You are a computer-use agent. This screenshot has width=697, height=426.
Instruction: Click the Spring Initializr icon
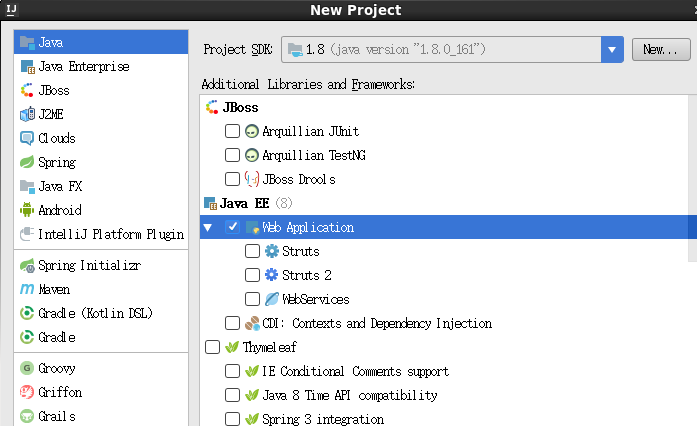[x=27, y=265]
